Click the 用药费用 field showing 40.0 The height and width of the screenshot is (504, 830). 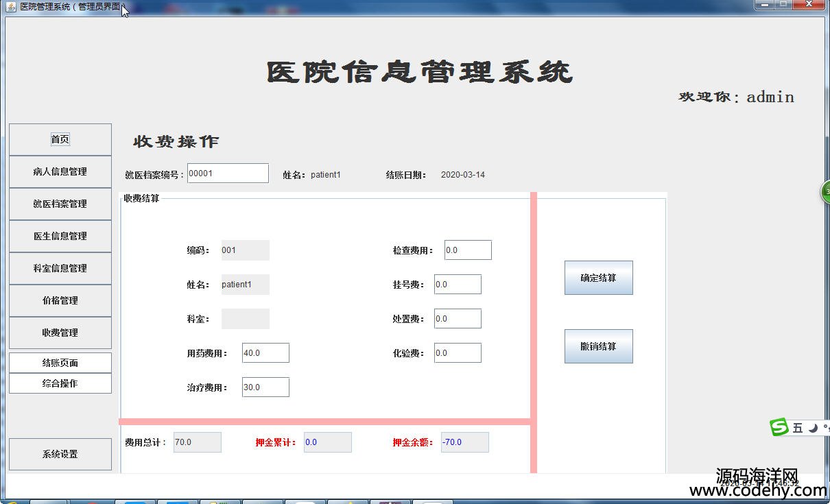(x=265, y=353)
